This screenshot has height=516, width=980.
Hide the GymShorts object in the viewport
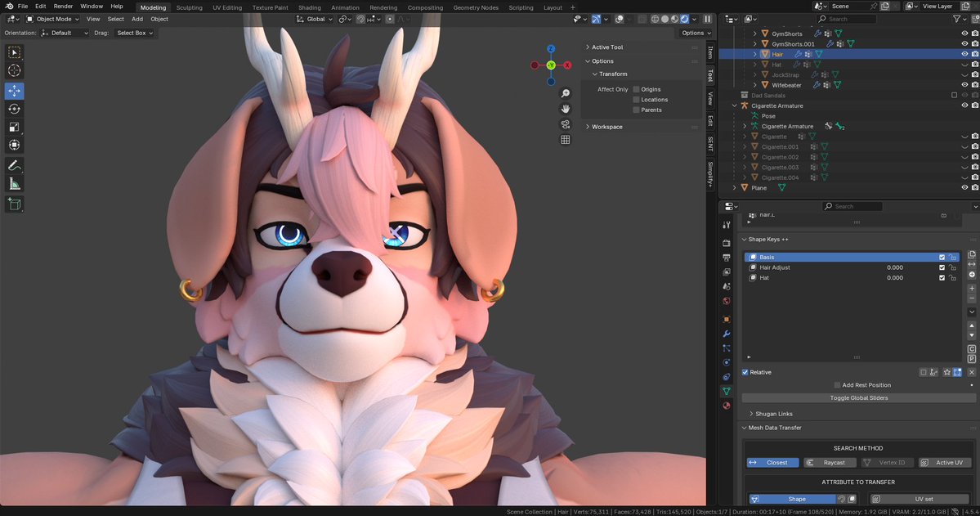[964, 34]
